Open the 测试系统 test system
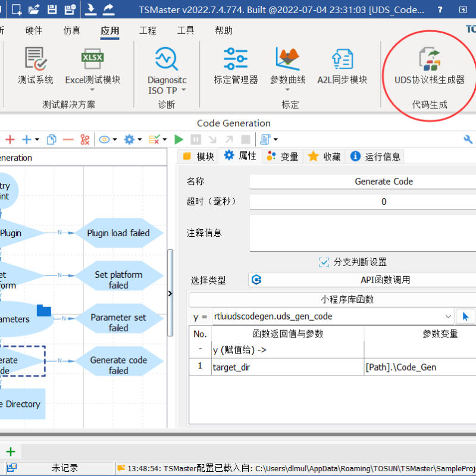 point(36,67)
